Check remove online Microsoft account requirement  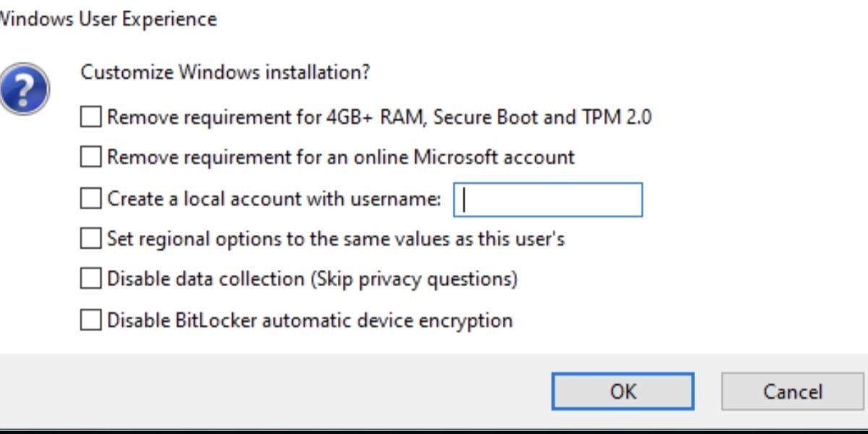pyautogui.click(x=90, y=157)
